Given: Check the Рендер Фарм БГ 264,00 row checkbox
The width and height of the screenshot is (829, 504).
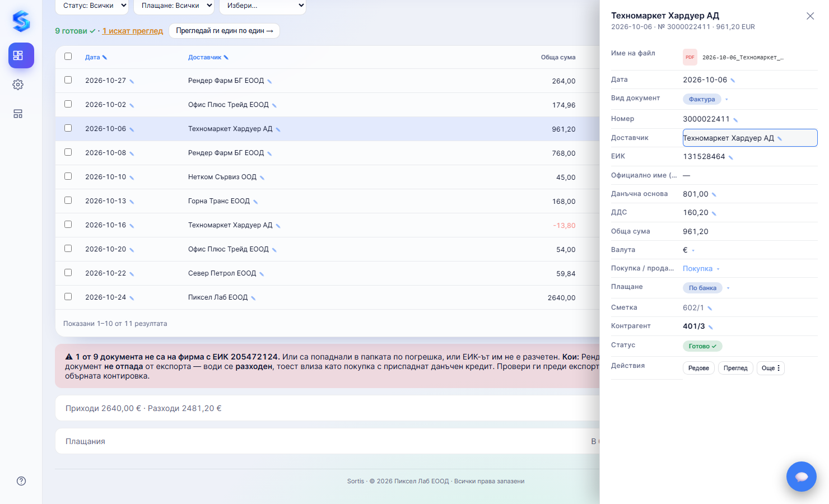Looking at the screenshot, I should click(x=68, y=80).
